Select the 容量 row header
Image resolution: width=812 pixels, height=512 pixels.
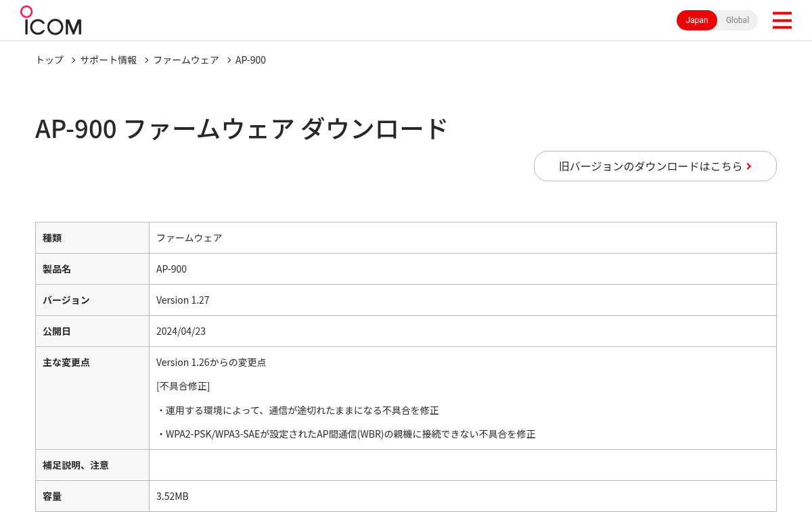92,496
